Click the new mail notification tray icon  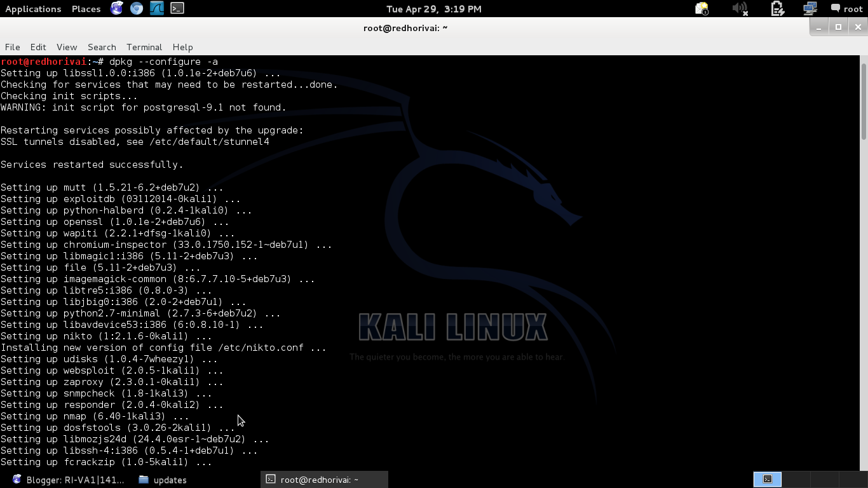(701, 8)
